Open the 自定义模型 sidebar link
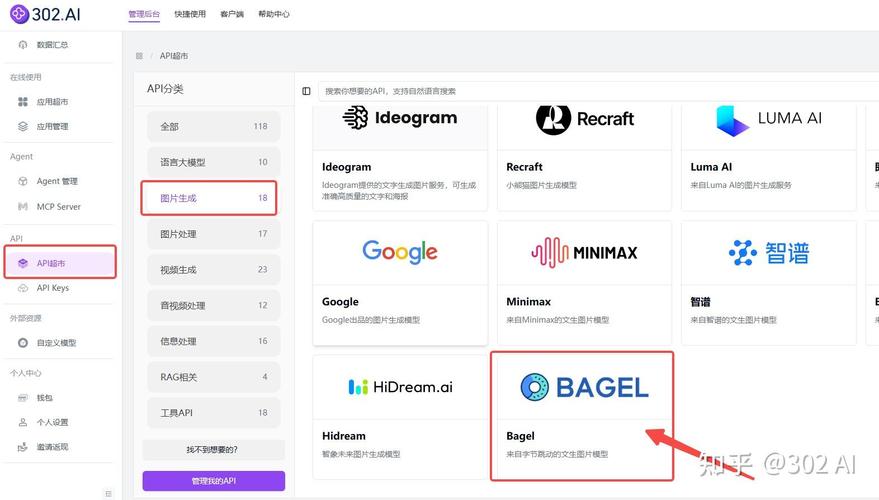 57,342
